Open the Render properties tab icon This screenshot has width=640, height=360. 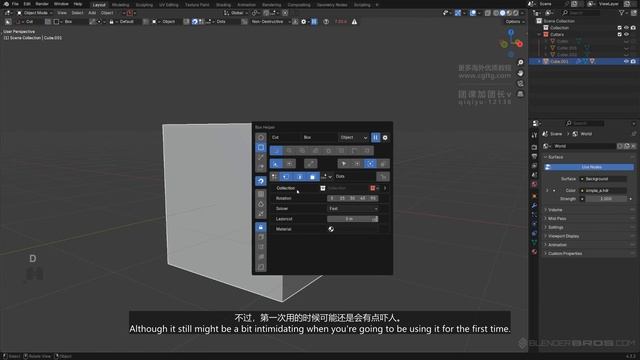click(534, 147)
